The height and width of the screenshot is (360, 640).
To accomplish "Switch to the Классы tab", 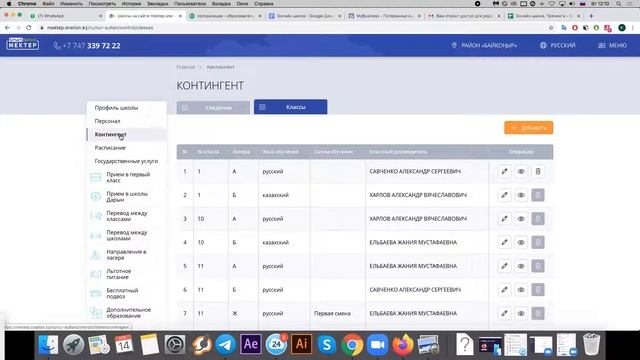I will [x=291, y=107].
